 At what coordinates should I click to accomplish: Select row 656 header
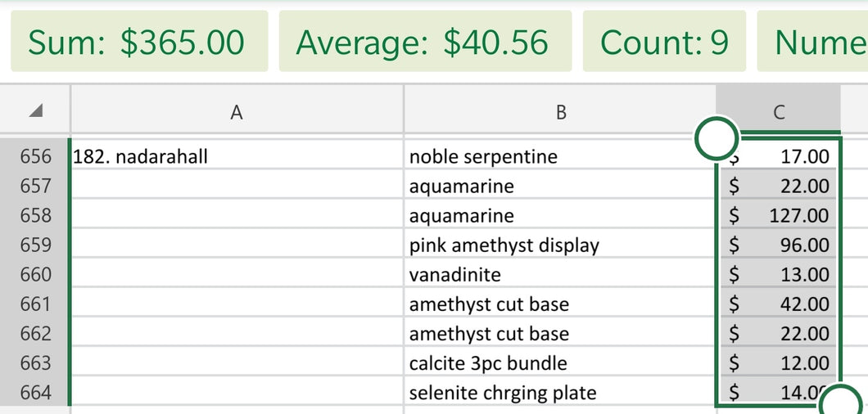pos(35,156)
